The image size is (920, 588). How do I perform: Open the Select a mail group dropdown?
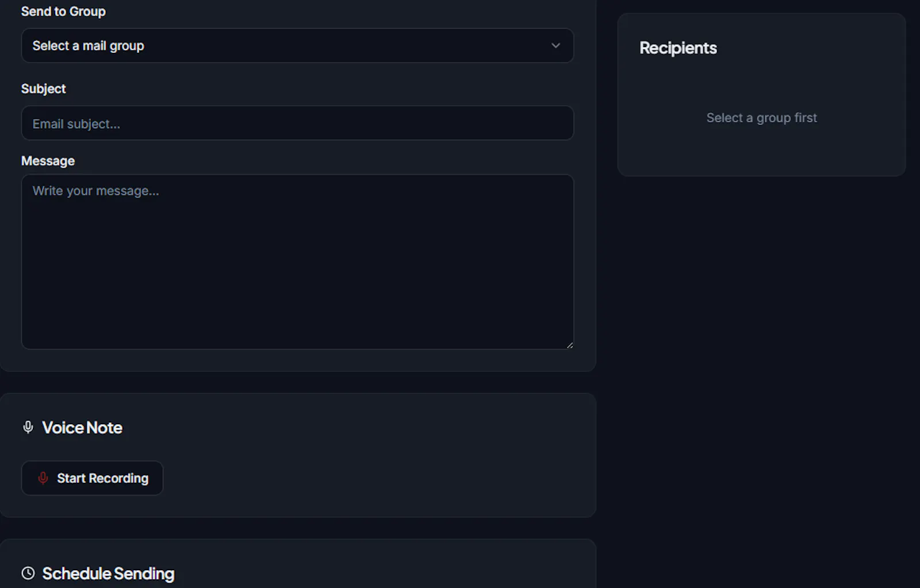pyautogui.click(x=297, y=45)
